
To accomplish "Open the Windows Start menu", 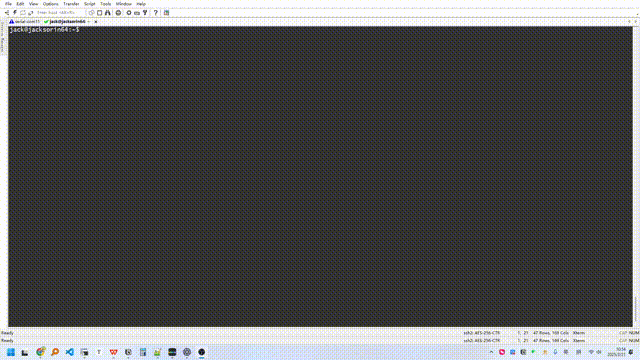I will pyautogui.click(x=11, y=352).
